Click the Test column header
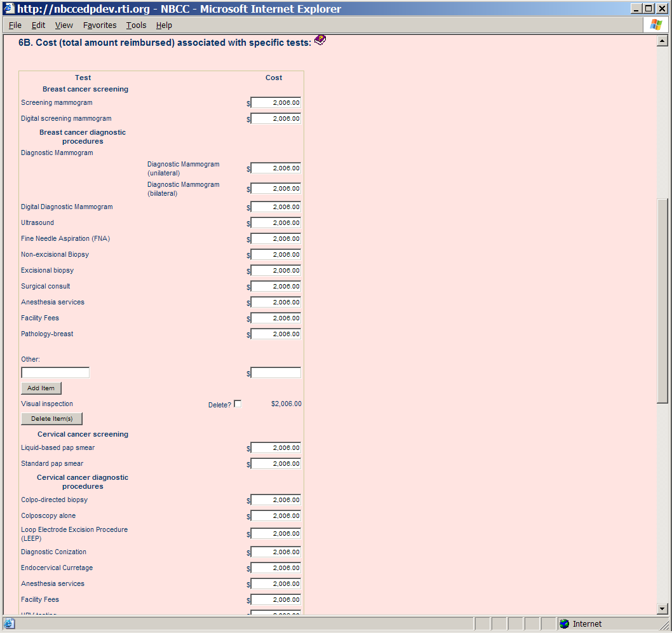The image size is (672, 633). click(x=83, y=78)
